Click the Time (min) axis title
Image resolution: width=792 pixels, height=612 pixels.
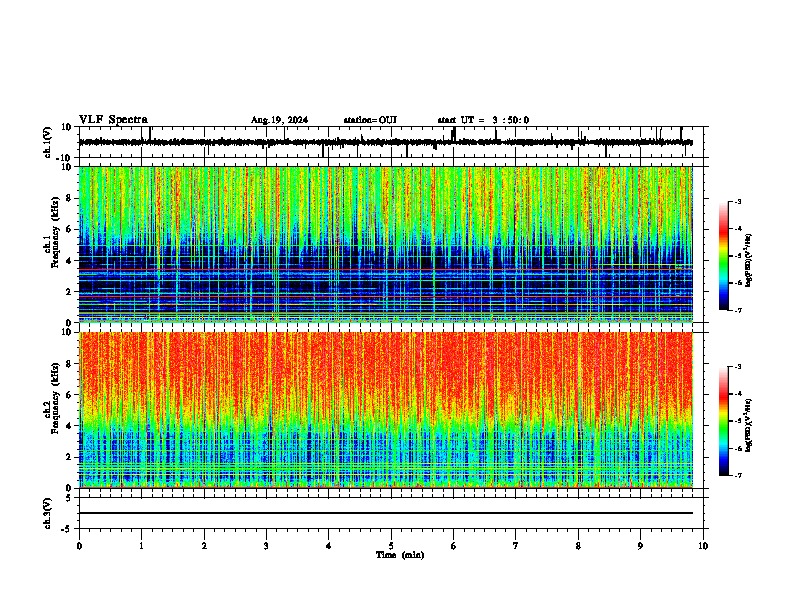400,555
